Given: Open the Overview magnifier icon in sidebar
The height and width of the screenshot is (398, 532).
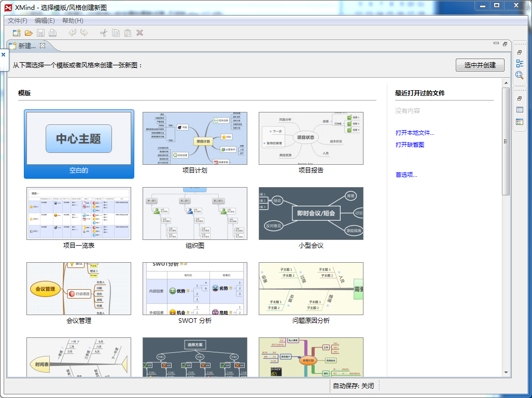Looking at the screenshot, I should (520, 75).
